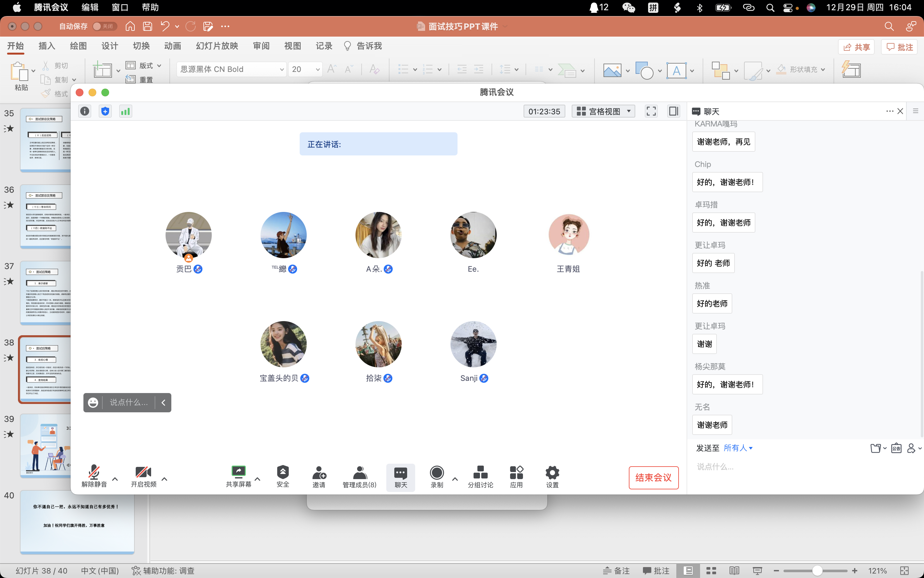Click the save disk icon in PowerPoint

coord(147,26)
